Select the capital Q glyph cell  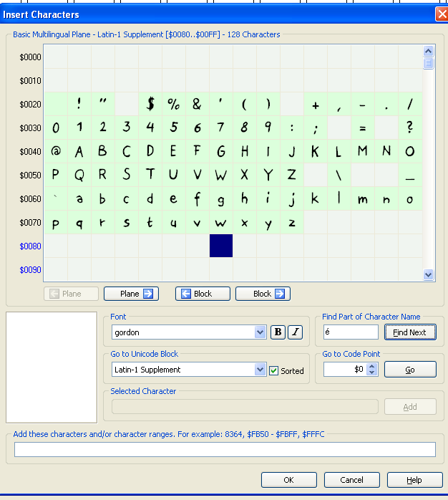pyautogui.click(x=79, y=175)
